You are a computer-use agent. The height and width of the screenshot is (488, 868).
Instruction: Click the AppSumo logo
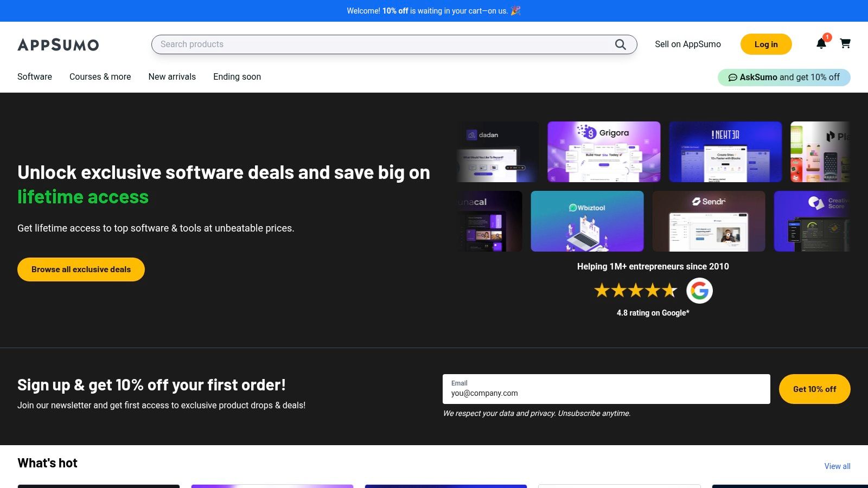click(x=58, y=44)
